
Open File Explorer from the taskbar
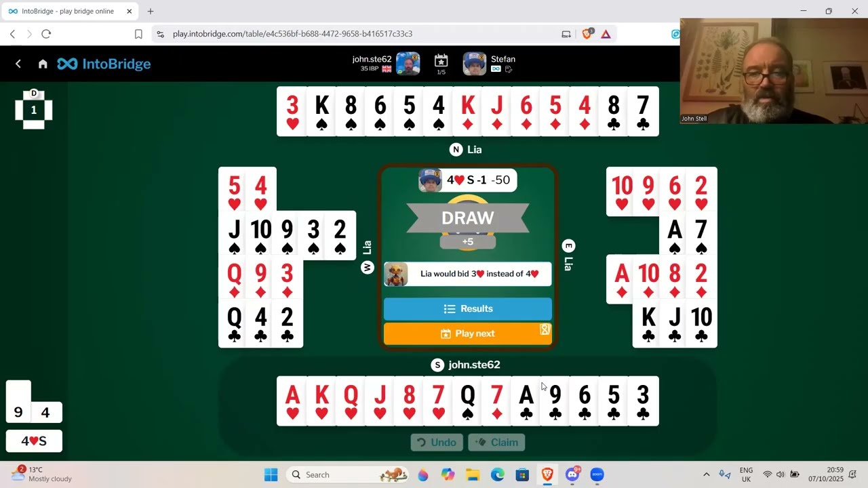click(473, 474)
